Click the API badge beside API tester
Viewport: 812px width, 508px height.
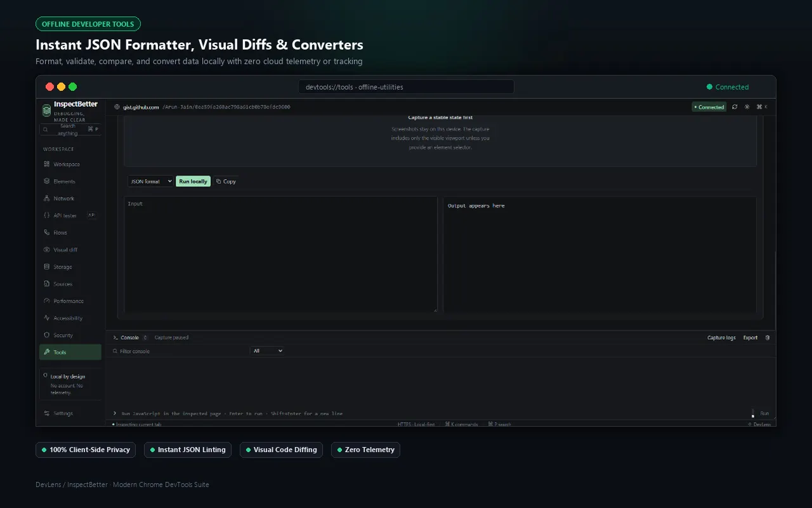tap(91, 215)
